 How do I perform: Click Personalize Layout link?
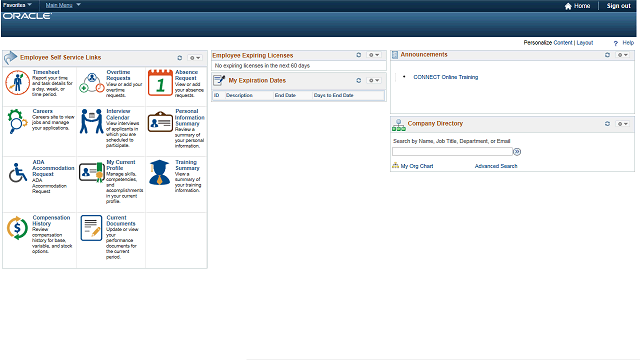pos(585,42)
